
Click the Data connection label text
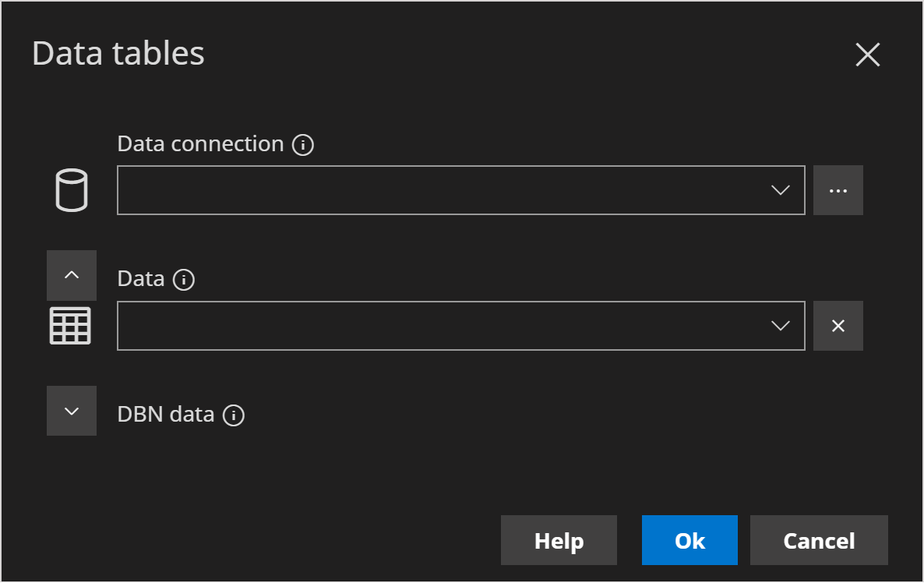tap(200, 144)
